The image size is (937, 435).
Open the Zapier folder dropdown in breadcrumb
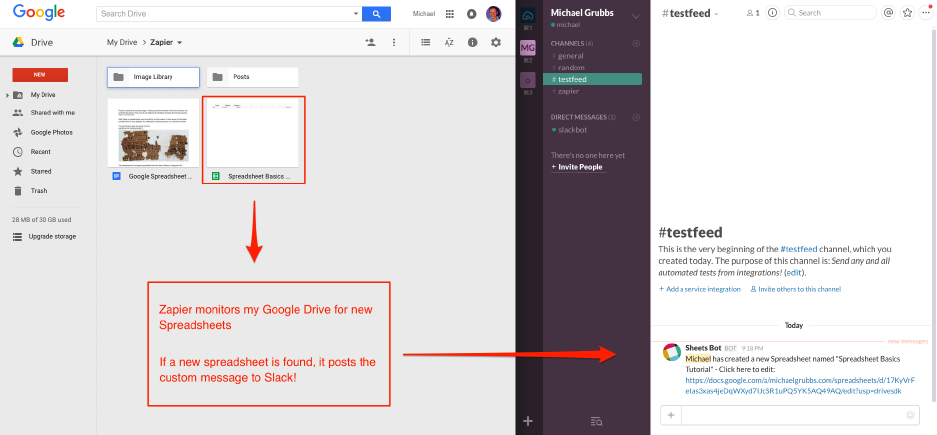pyautogui.click(x=180, y=42)
